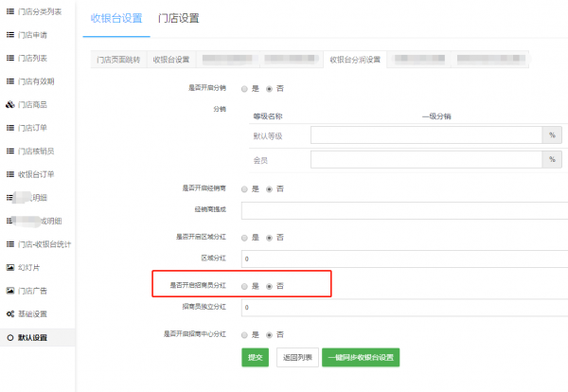Select 默认设置 sidebar entry
The image size is (568, 392).
37,338
